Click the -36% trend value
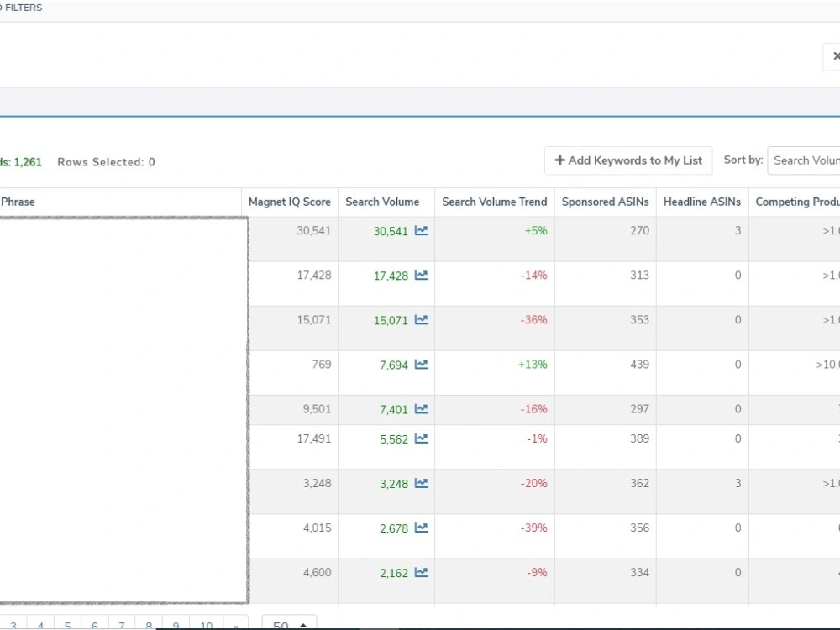The height and width of the screenshot is (630, 840). 533,320
